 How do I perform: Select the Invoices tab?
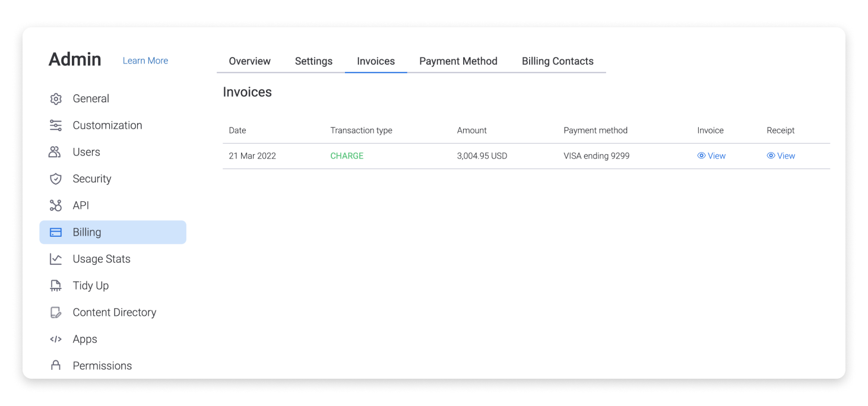coord(376,61)
